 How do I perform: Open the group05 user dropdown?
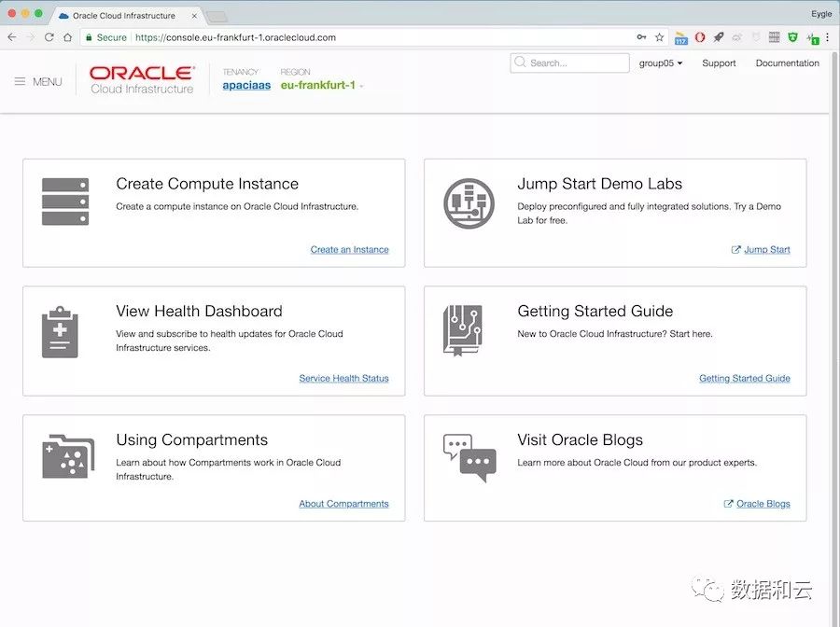(x=661, y=63)
